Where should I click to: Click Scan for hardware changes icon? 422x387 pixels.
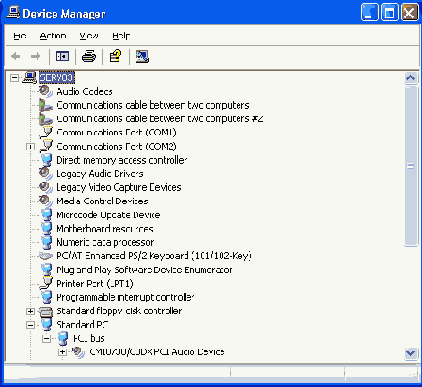tap(142, 56)
